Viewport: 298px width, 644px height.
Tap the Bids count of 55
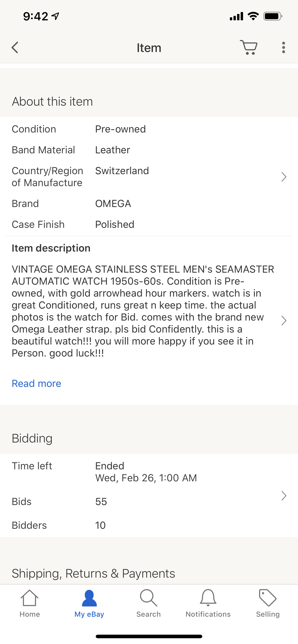pos(101,501)
